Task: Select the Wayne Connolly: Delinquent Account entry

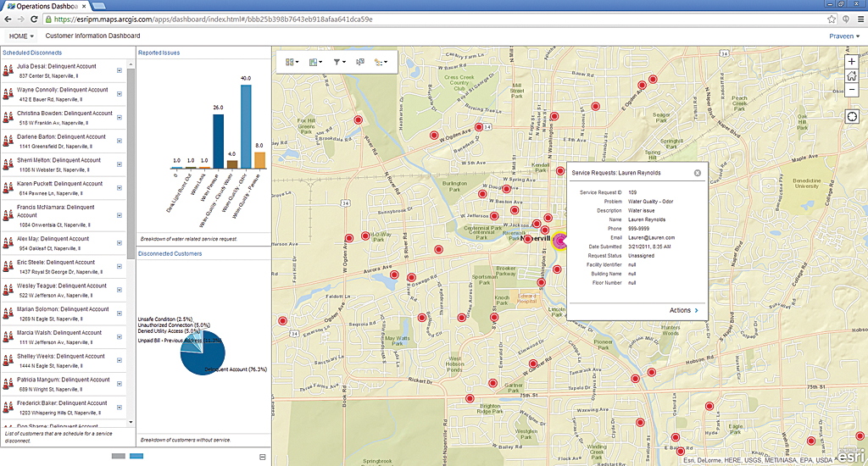Action: (x=63, y=94)
